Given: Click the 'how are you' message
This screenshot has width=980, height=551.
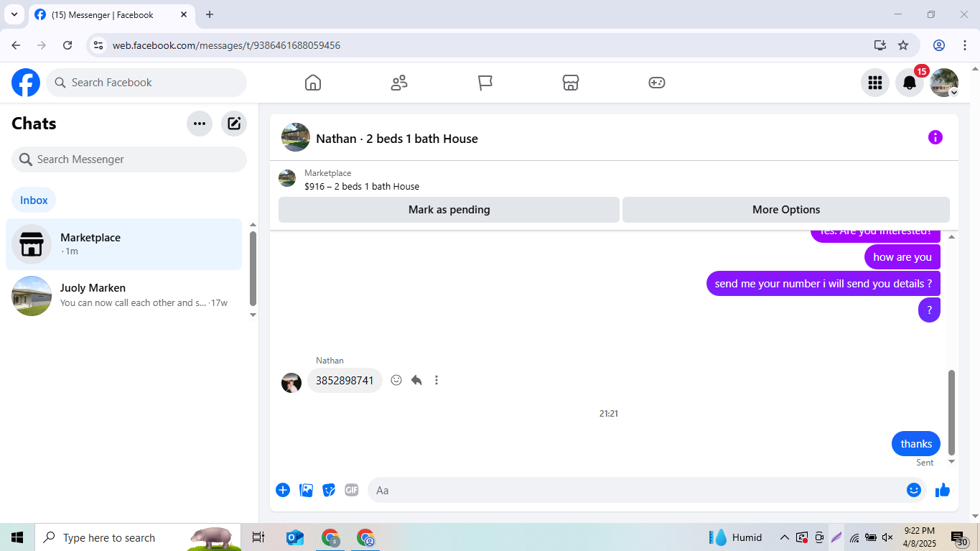Looking at the screenshot, I should click(x=902, y=257).
